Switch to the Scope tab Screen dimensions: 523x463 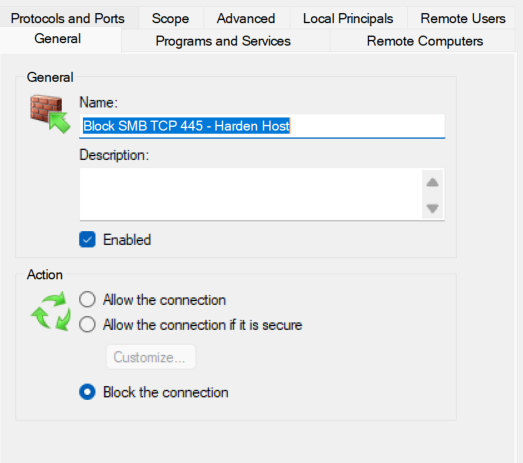pyautogui.click(x=170, y=18)
